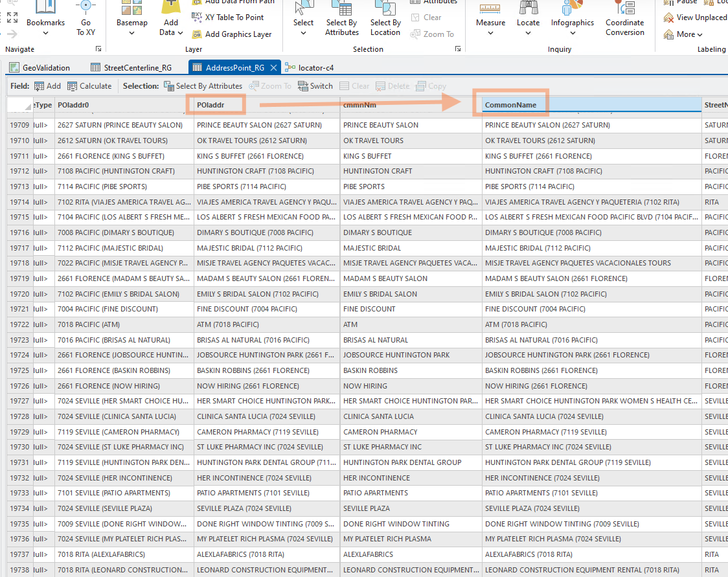Select row 19721 by its row header
The height and width of the screenshot is (577, 728).
(19, 309)
